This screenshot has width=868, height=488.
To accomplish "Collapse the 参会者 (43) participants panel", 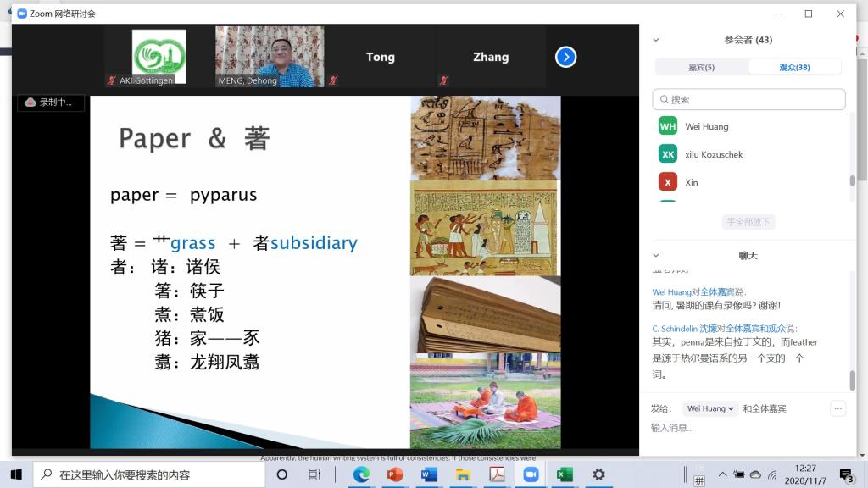I will point(656,40).
